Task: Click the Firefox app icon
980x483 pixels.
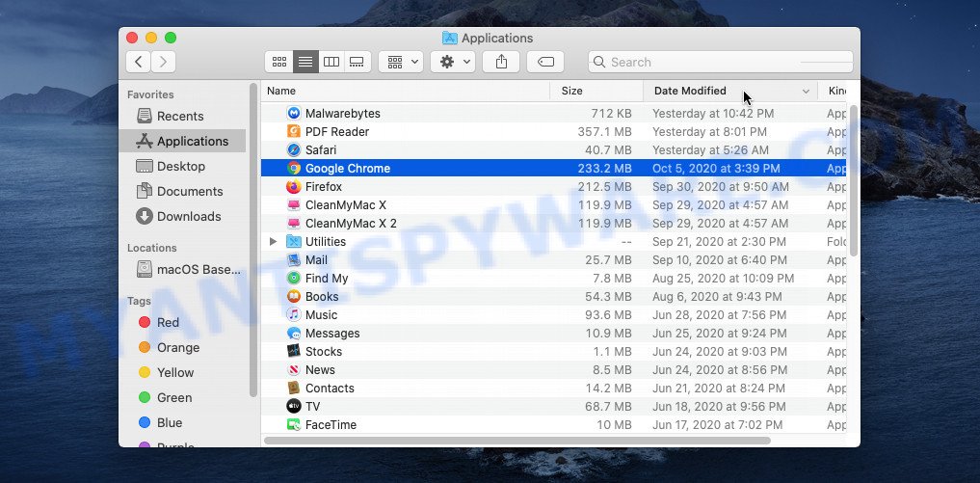Action: click(x=294, y=186)
